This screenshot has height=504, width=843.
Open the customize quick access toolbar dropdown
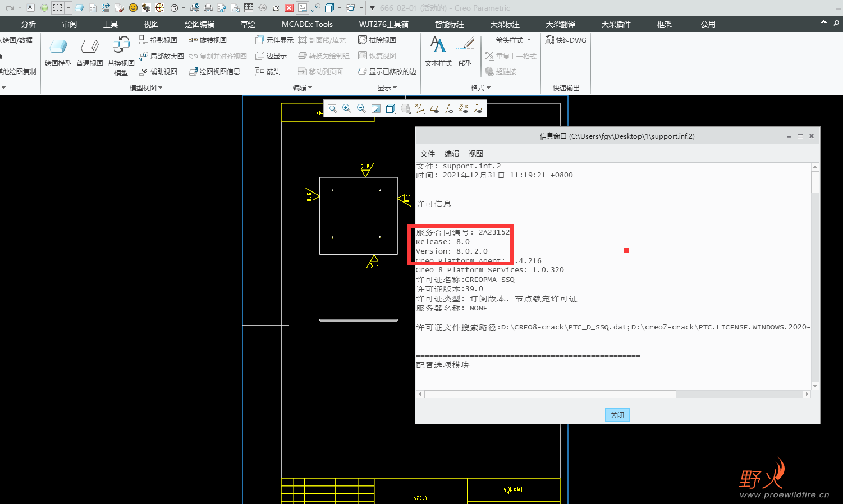[372, 8]
